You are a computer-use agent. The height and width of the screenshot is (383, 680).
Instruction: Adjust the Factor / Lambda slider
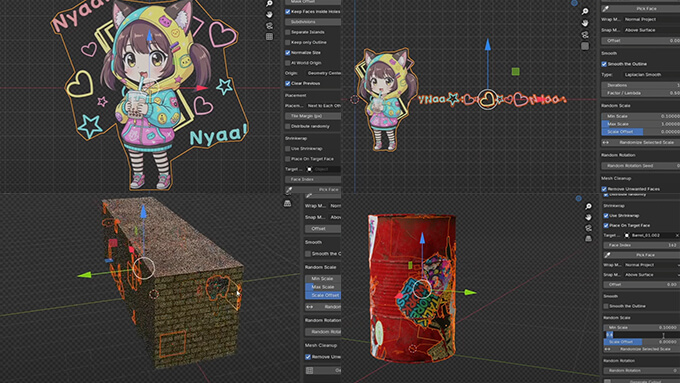point(641,93)
